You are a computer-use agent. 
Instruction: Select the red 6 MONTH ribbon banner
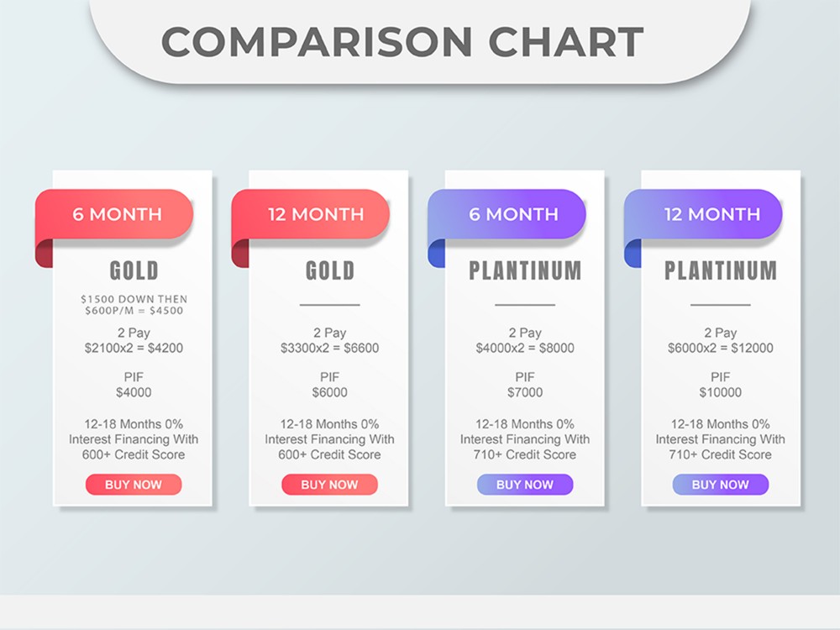114,214
